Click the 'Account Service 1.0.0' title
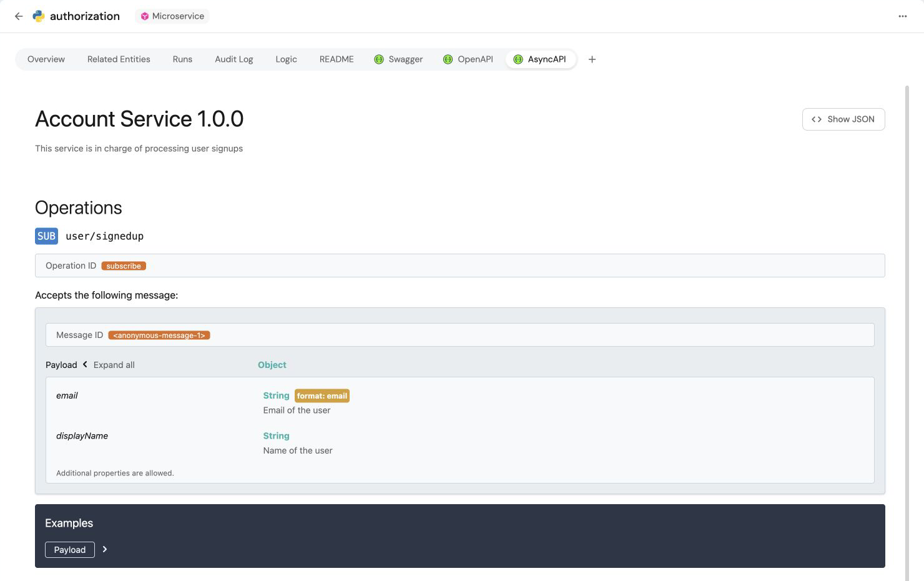924x581 pixels. coord(139,119)
